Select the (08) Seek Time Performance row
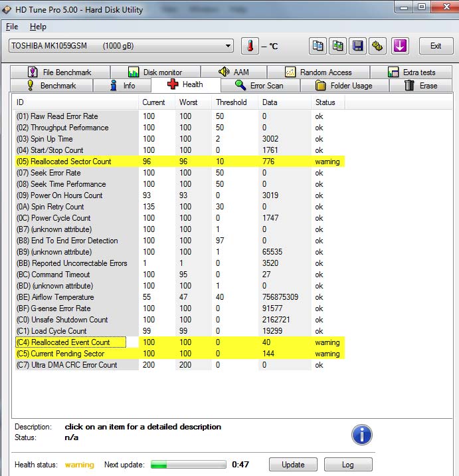 180,184
